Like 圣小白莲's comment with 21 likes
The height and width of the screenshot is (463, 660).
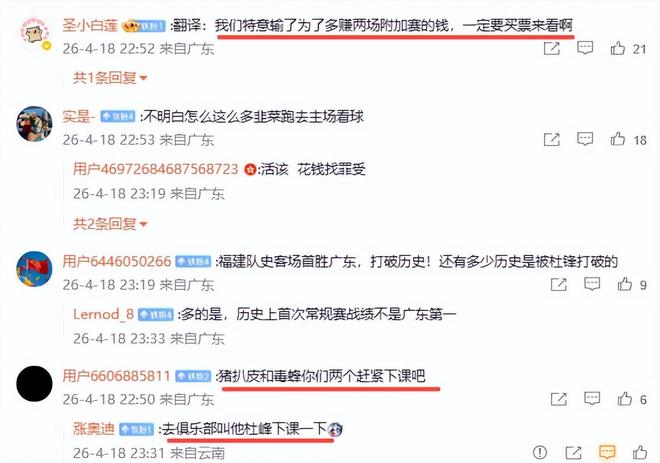[x=617, y=48]
